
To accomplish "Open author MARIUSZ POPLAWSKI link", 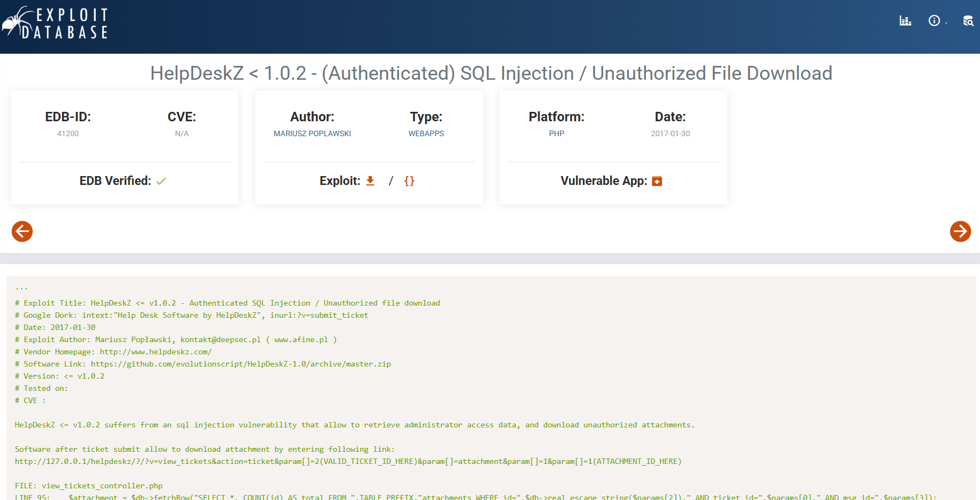I will coord(312,133).
